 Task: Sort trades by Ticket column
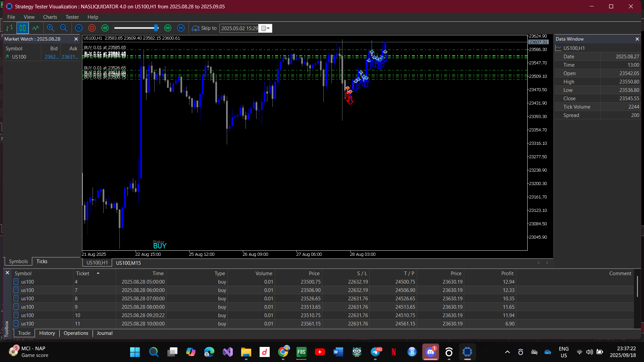[95, 274]
